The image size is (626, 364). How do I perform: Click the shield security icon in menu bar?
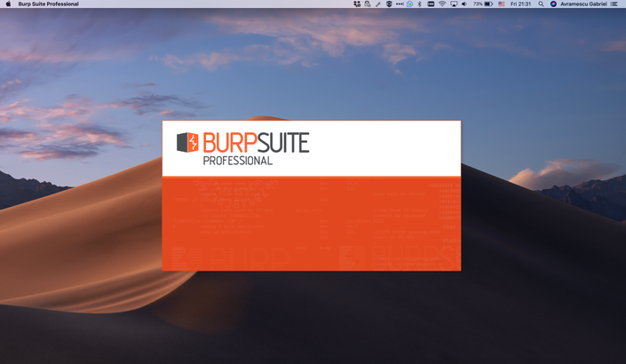coord(389,4)
